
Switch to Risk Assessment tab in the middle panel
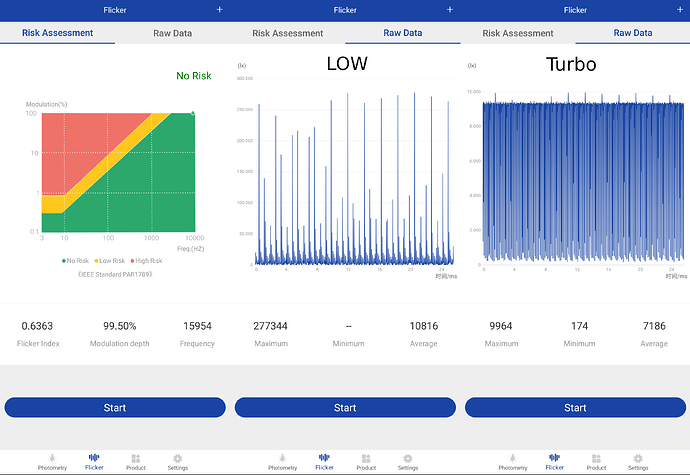pyautogui.click(x=287, y=33)
